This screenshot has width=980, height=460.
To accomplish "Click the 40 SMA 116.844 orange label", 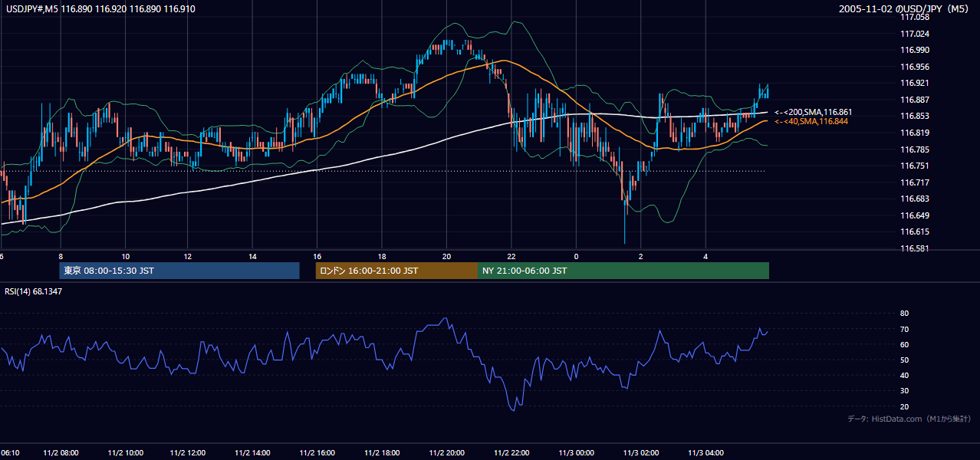I will [812, 121].
